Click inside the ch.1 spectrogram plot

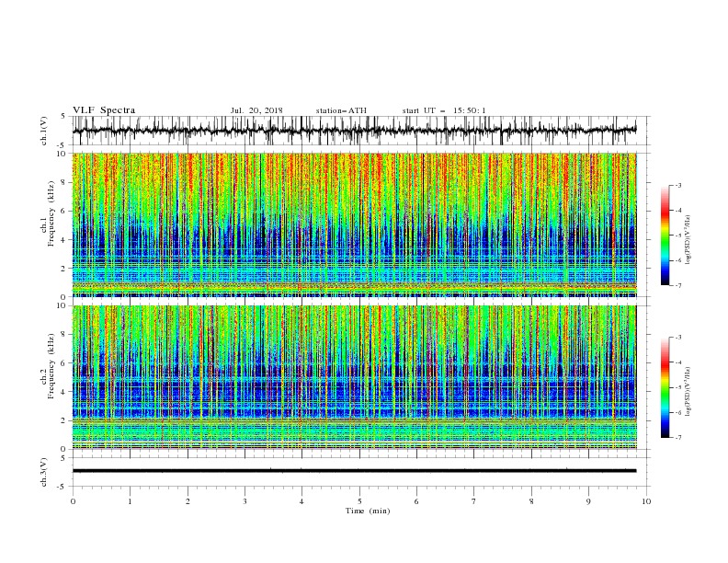[x=354, y=224]
